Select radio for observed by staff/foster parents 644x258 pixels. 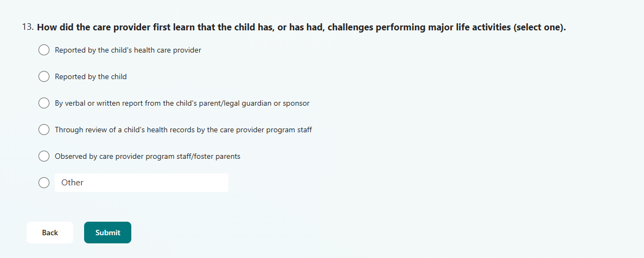[44, 157]
